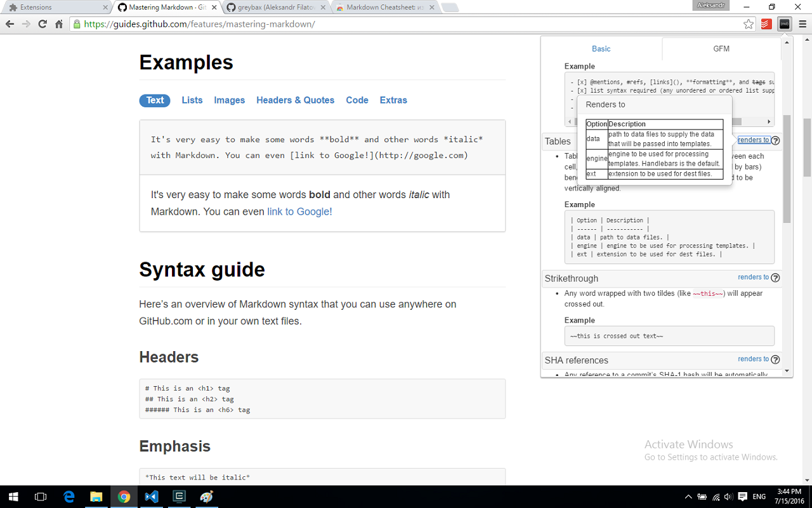Viewport: 812px width, 508px height.
Task: Click the help icon beside Tables
Action: point(775,141)
